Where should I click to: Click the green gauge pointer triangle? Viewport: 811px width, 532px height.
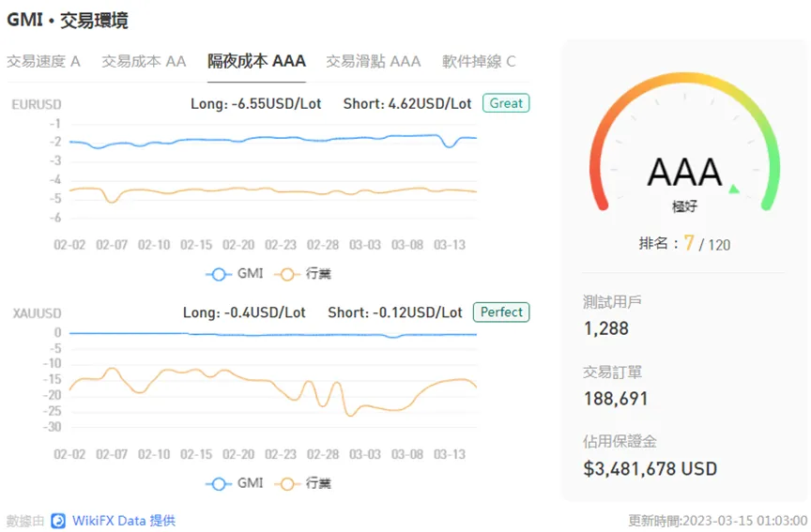[734, 189]
